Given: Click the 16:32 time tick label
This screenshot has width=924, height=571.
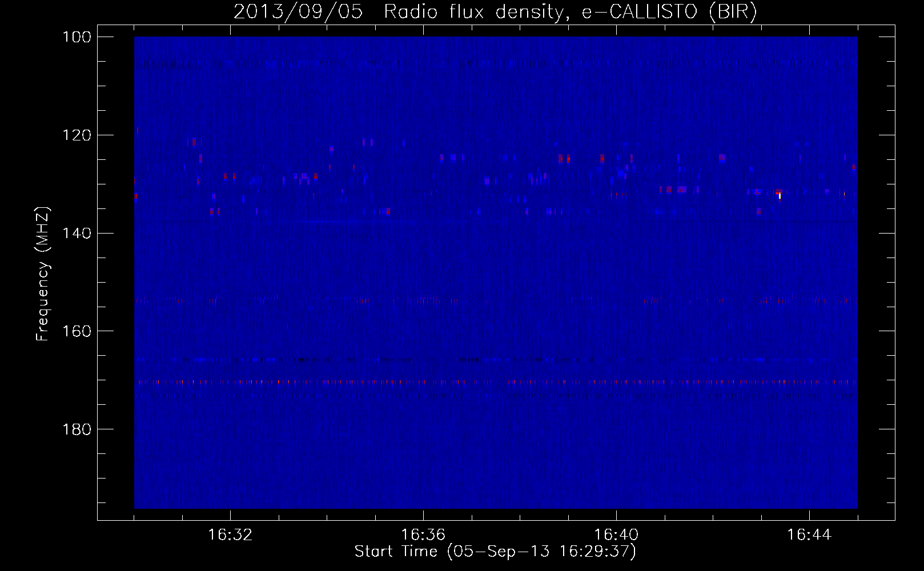Looking at the screenshot, I should point(230,535).
